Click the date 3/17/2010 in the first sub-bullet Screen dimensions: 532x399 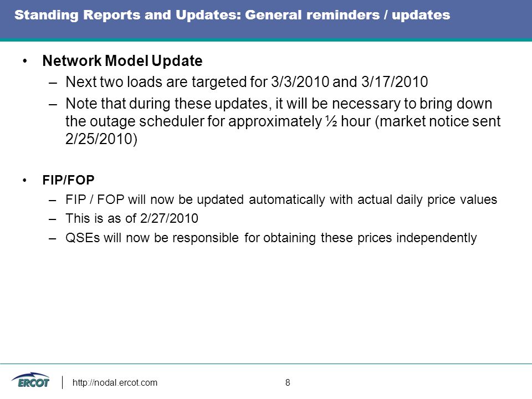click(x=395, y=82)
